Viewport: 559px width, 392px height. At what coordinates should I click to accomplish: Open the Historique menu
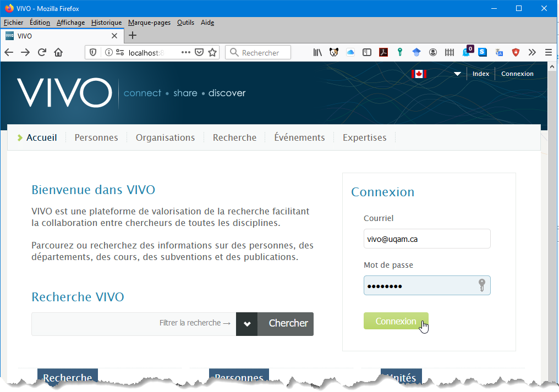click(106, 23)
